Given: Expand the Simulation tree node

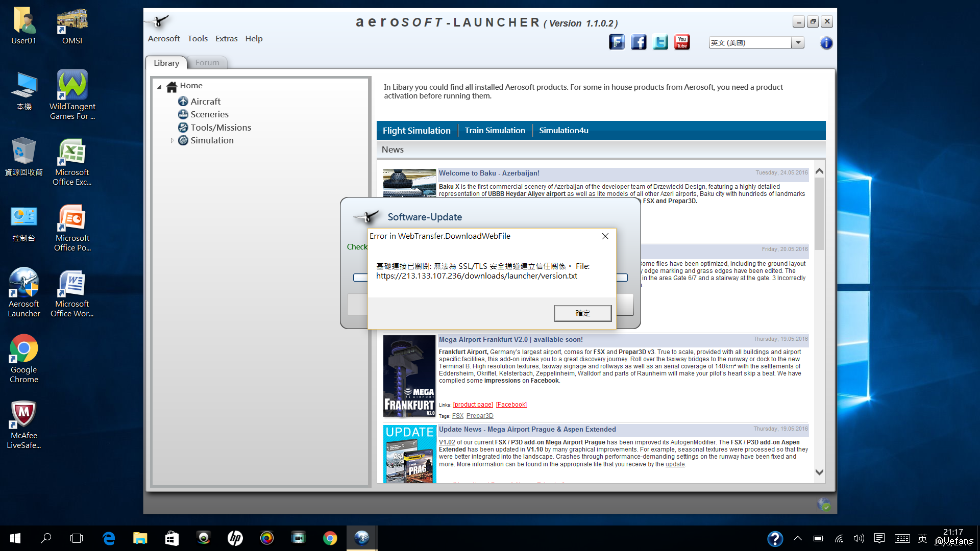Looking at the screenshot, I should click(x=172, y=140).
